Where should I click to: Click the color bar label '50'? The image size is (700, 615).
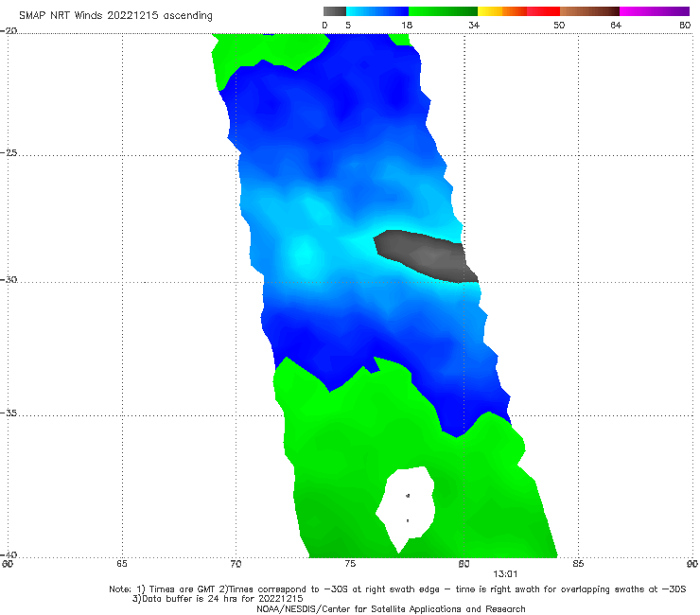[559, 26]
